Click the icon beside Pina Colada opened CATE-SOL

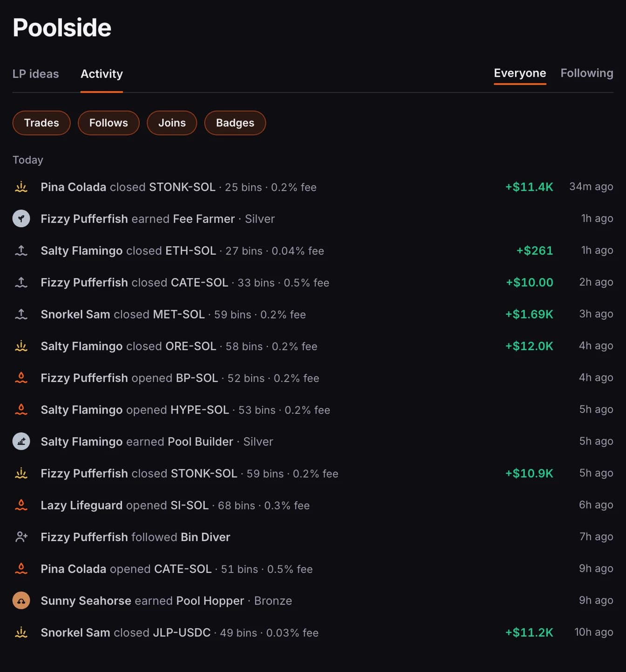pyautogui.click(x=21, y=569)
